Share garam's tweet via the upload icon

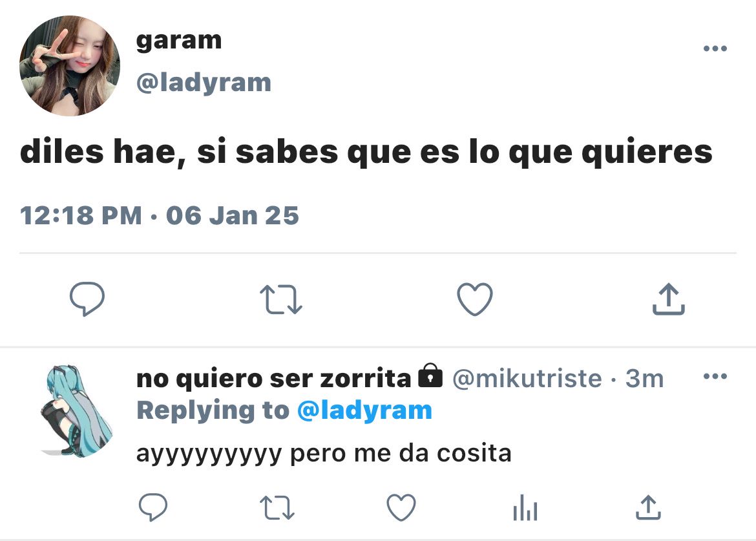[x=669, y=299]
